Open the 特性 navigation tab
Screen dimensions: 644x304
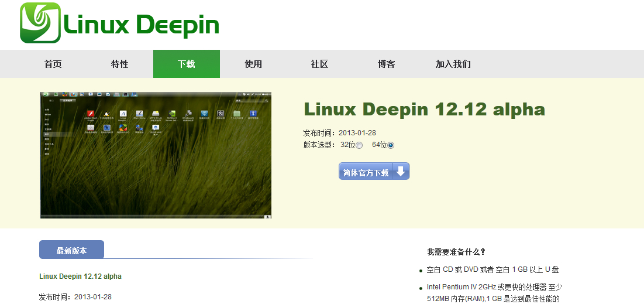click(119, 64)
